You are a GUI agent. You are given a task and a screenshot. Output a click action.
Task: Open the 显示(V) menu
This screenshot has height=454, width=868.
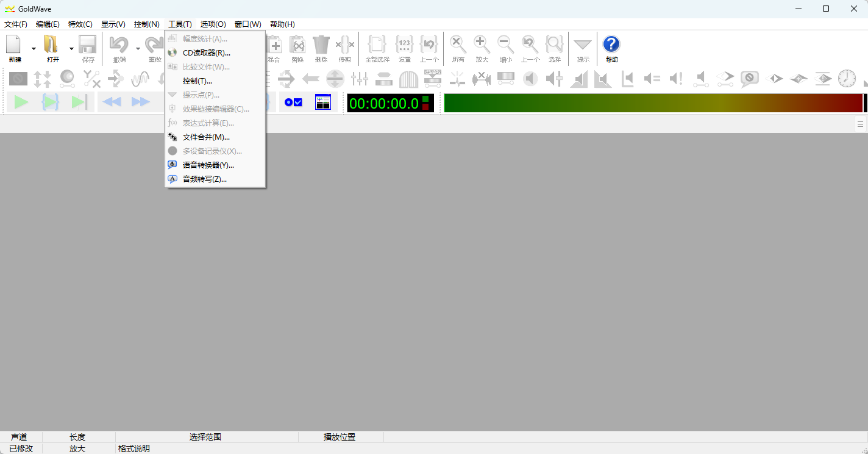tap(113, 24)
